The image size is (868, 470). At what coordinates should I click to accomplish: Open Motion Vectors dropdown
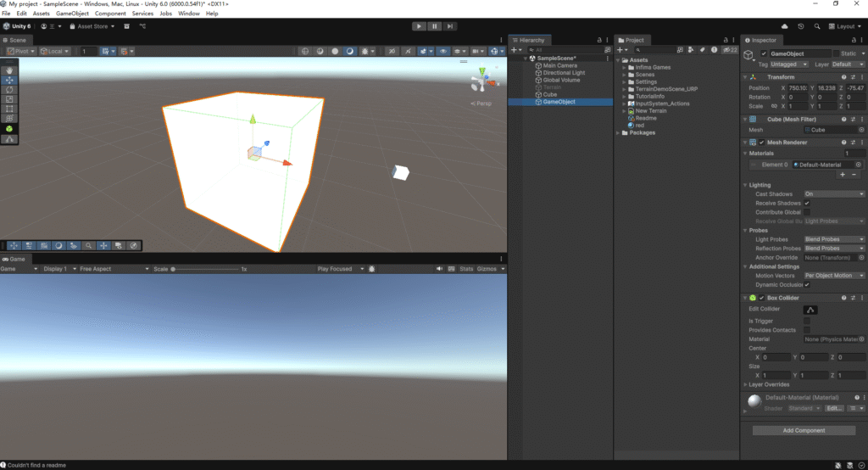834,276
